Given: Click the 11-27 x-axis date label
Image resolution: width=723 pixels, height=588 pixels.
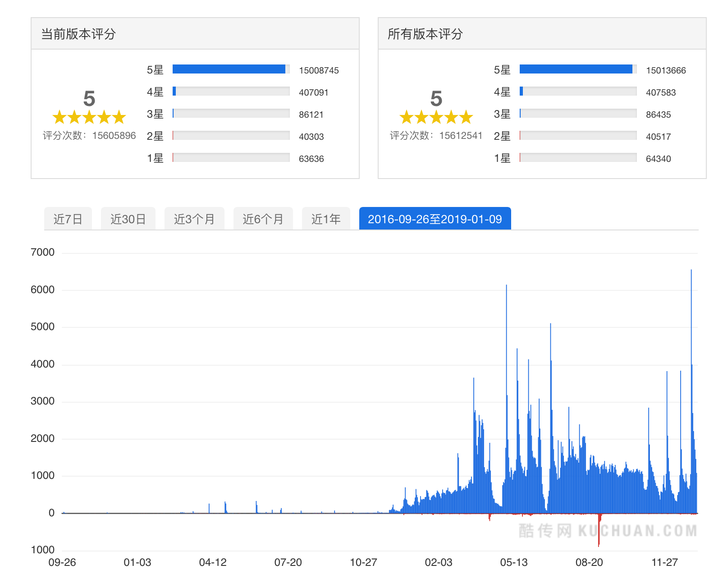Looking at the screenshot, I should [x=664, y=562].
